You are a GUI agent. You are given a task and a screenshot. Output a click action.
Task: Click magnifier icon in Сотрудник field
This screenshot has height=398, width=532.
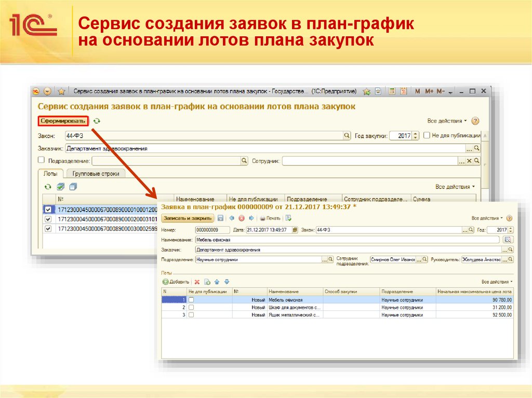click(x=477, y=161)
